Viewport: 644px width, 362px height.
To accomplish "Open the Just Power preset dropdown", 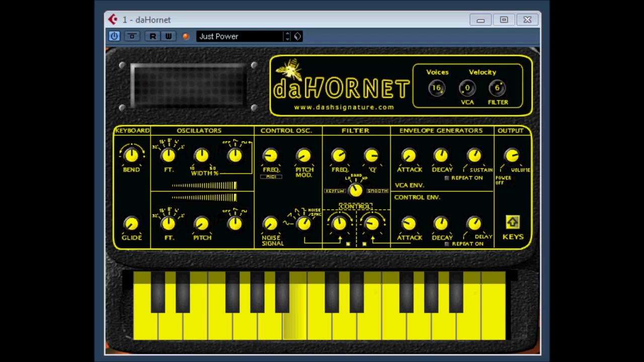I will pyautogui.click(x=240, y=36).
